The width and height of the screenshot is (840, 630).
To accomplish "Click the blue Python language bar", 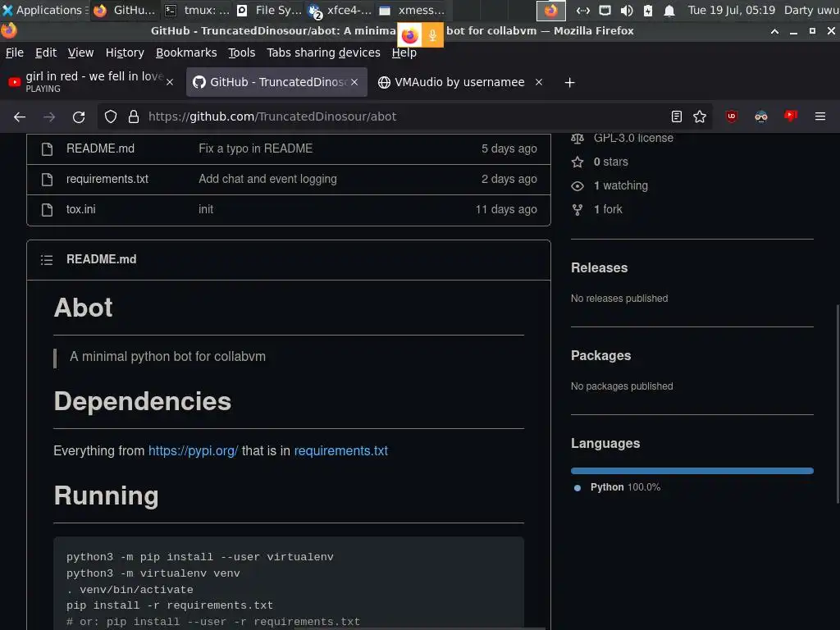I will point(692,471).
